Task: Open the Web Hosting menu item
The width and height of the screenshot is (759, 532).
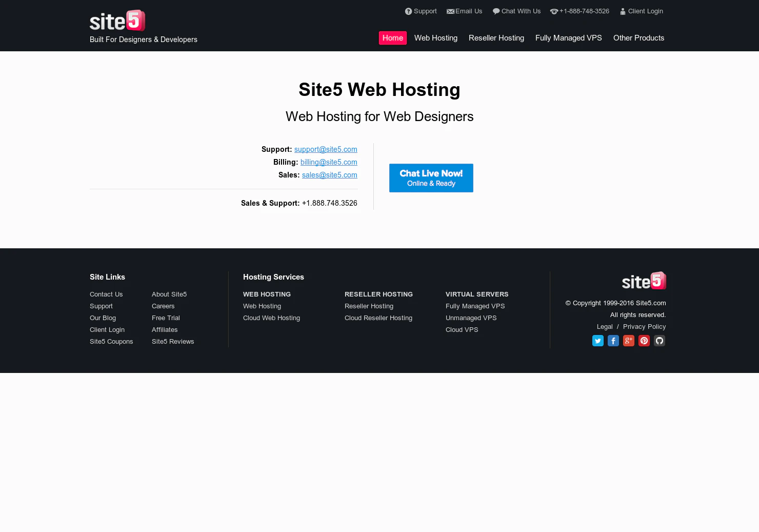Action: [x=436, y=38]
